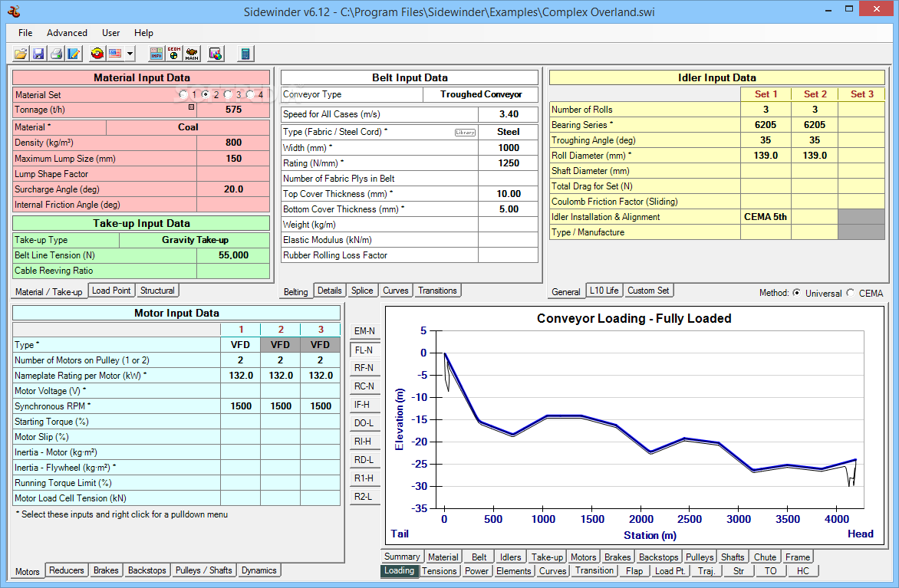Open the Help menu
Screen dimensions: 899x588
143,33
